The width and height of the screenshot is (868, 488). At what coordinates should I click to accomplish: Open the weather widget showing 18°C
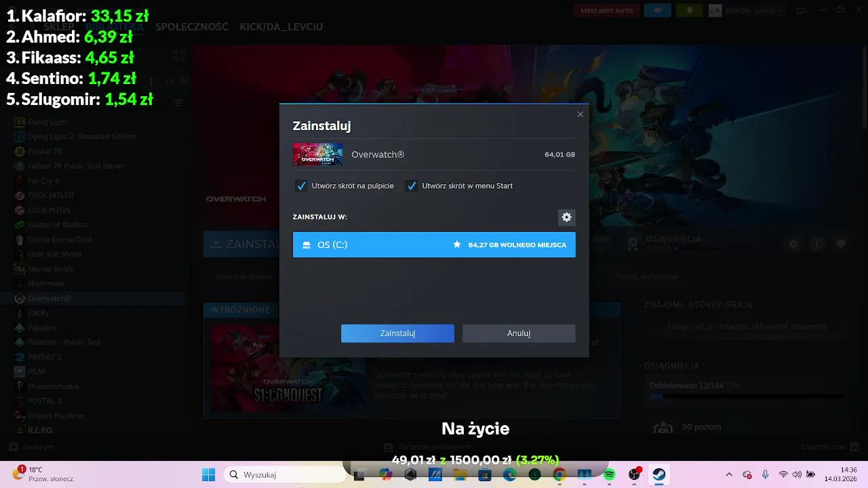click(44, 474)
